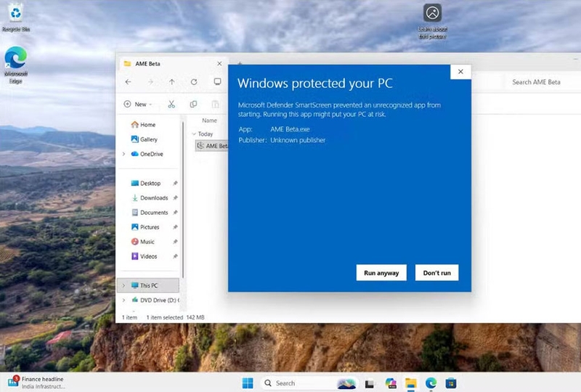Select OneDrive in navigation pane
581x392 pixels.
coord(147,154)
